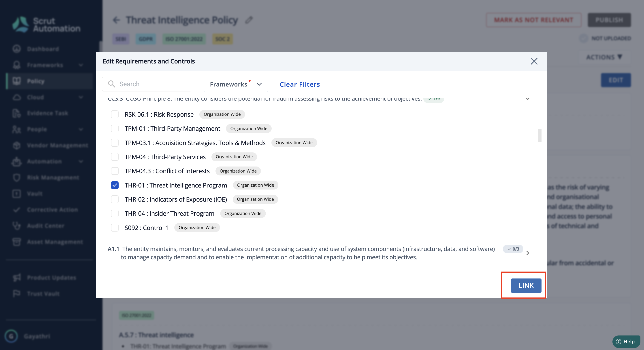Click the pencil edit icon next to title
The height and width of the screenshot is (350, 644).
249,20
